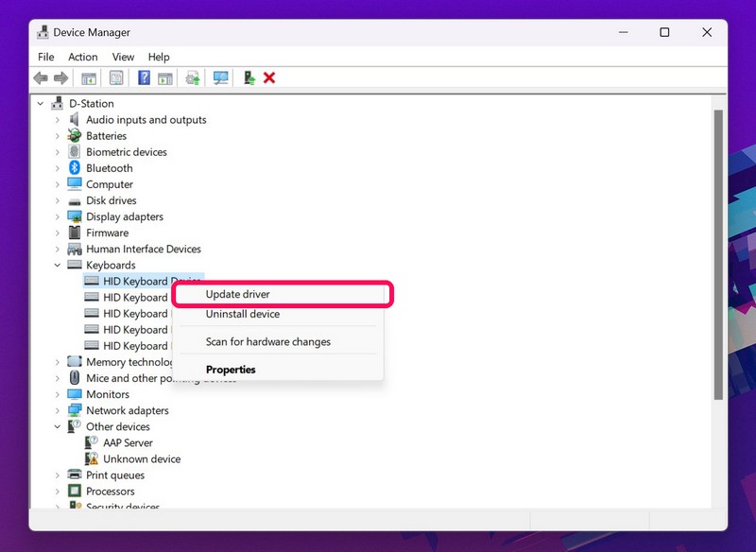This screenshot has height=552, width=756.
Task: Collapse the Other devices category
Action: (58, 427)
